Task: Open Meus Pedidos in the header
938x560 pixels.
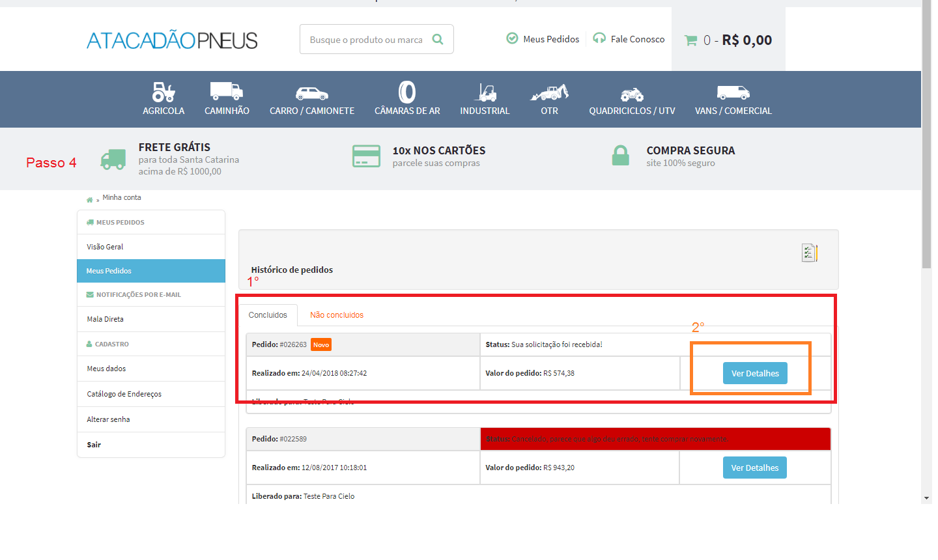Action: tap(543, 39)
